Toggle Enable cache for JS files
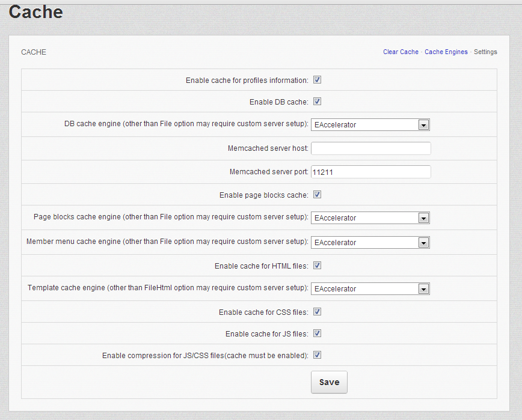The image size is (522, 420). pyautogui.click(x=317, y=333)
